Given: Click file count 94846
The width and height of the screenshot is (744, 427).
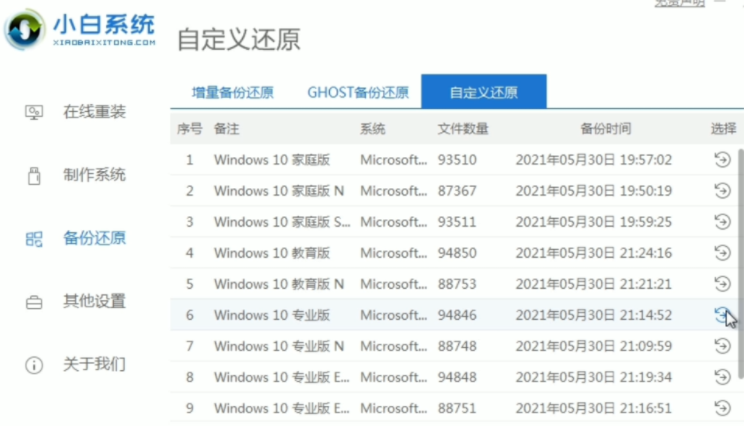Looking at the screenshot, I should pos(457,315).
